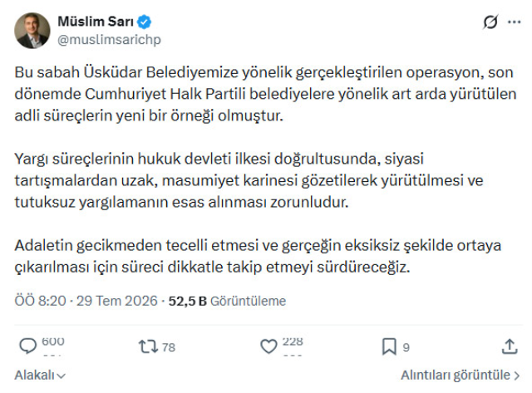Click the arrow after Alıntıları görüntüle
The height and width of the screenshot is (393, 532).
click(x=517, y=376)
